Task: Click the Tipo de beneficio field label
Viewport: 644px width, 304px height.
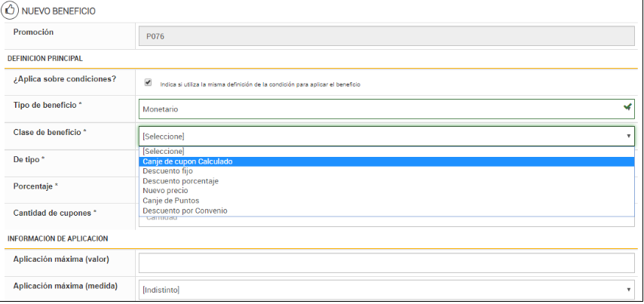Action: (x=48, y=104)
